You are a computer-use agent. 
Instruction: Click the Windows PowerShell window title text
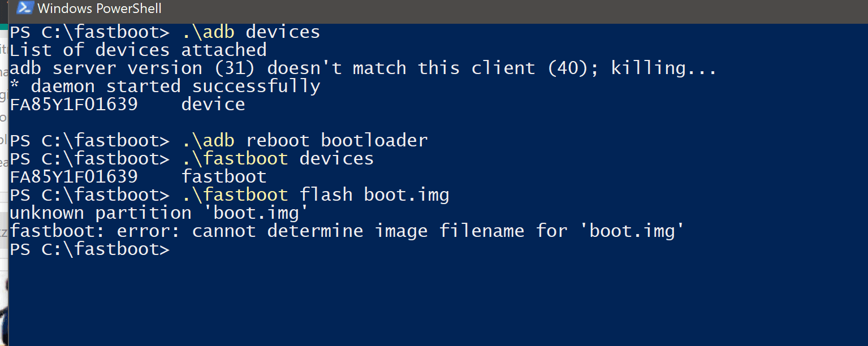[x=100, y=8]
